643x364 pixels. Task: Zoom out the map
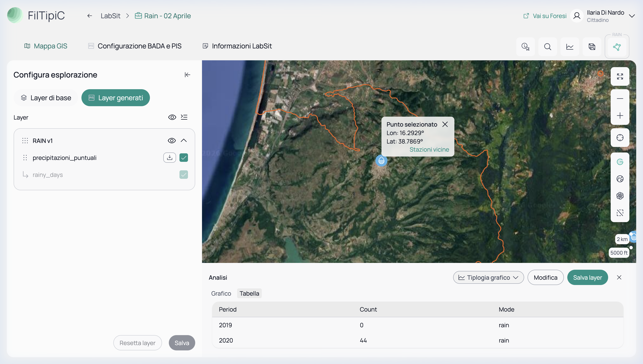[x=620, y=99]
